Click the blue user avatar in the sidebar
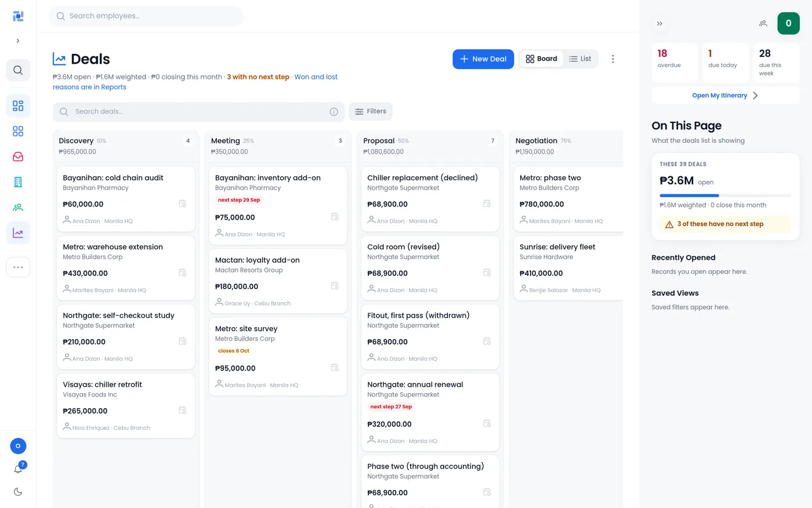Image resolution: width=812 pixels, height=508 pixels. coord(18,446)
